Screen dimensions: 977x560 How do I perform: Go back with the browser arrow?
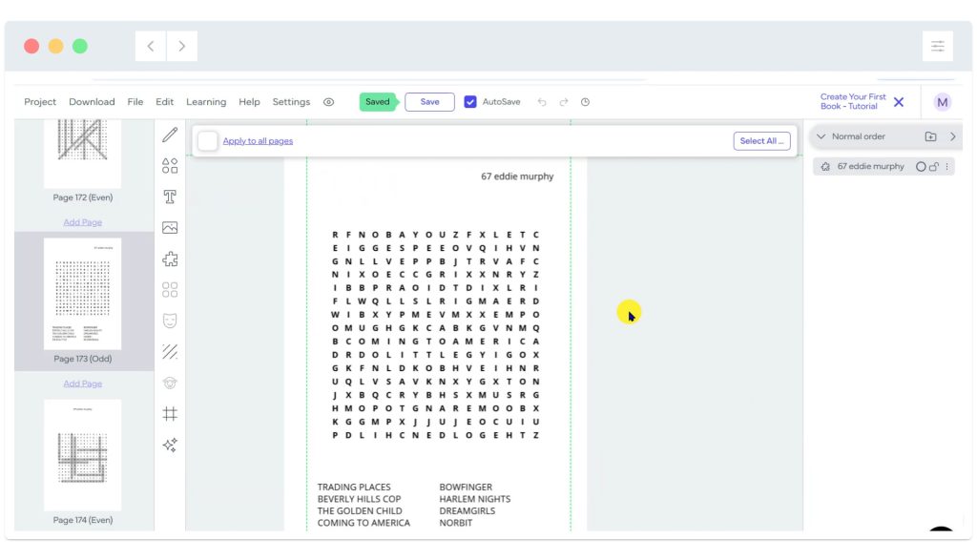[x=151, y=46]
